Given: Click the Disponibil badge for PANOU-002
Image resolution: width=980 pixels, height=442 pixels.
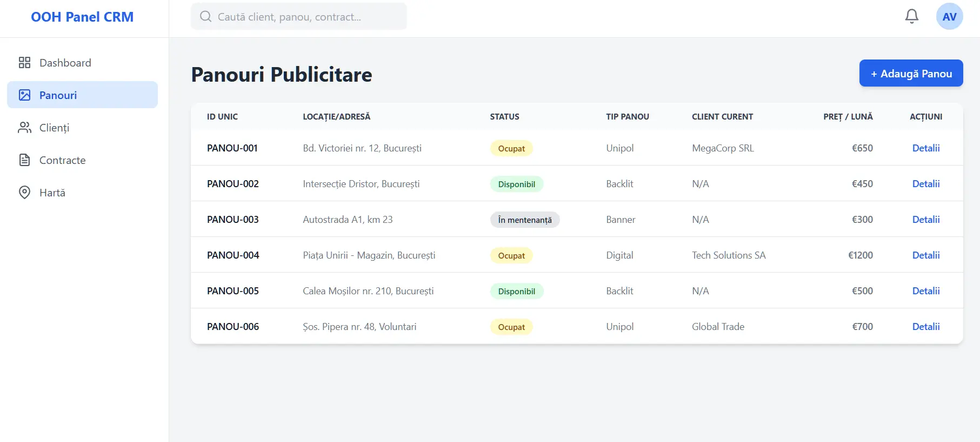Looking at the screenshot, I should pyautogui.click(x=517, y=184).
